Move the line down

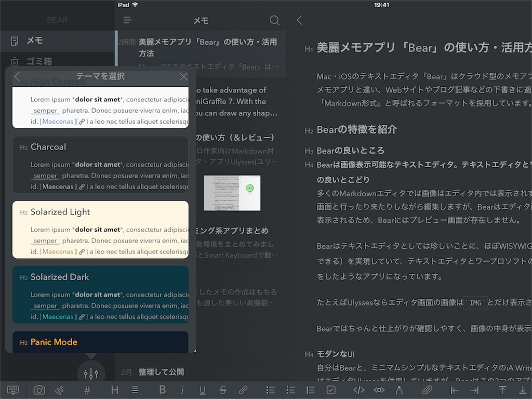click(x=523, y=390)
